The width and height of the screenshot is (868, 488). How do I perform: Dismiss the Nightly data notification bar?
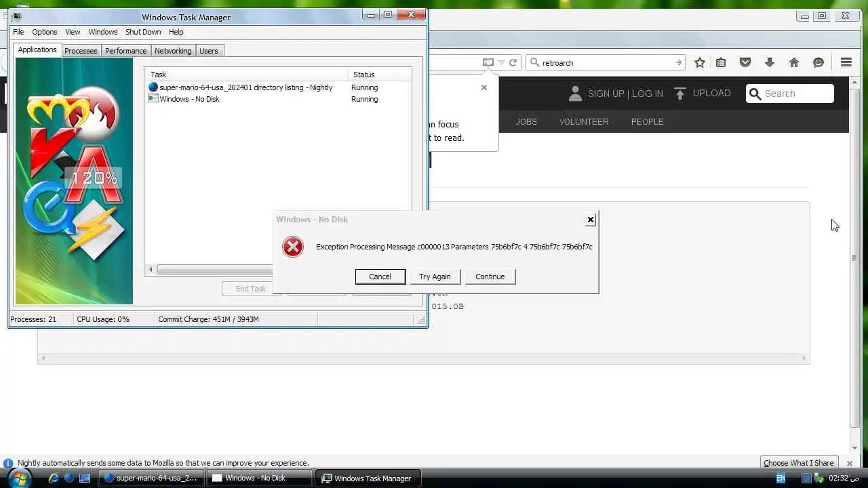850,464
